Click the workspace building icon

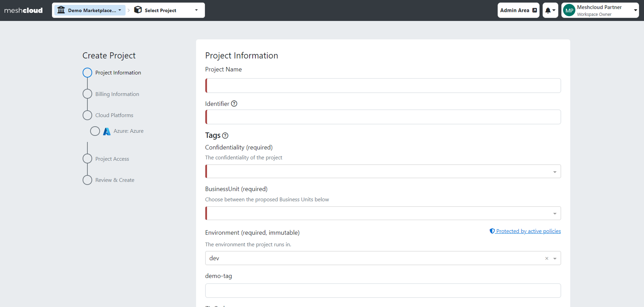(61, 10)
